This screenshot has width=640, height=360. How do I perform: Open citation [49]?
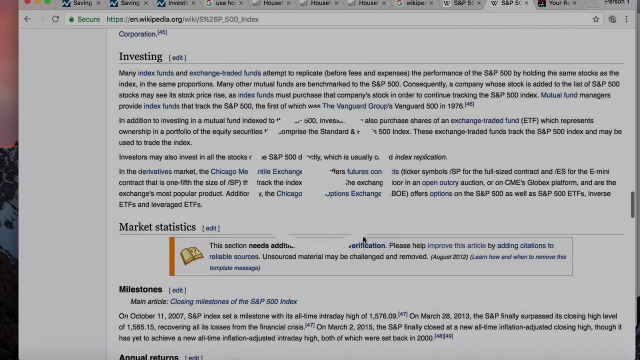click(x=448, y=336)
